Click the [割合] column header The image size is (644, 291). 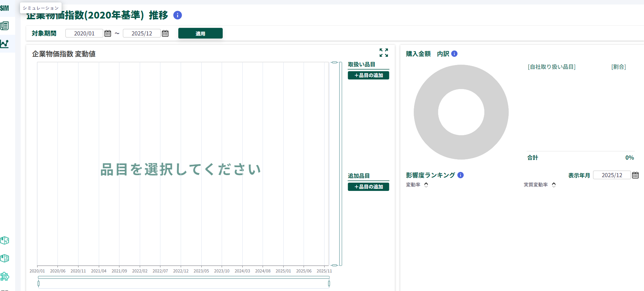(619, 67)
